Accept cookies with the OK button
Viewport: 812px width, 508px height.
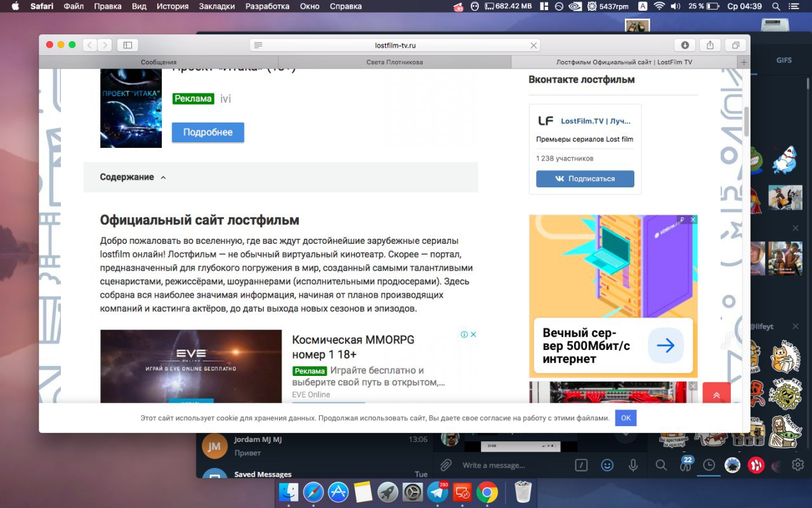[625, 418]
